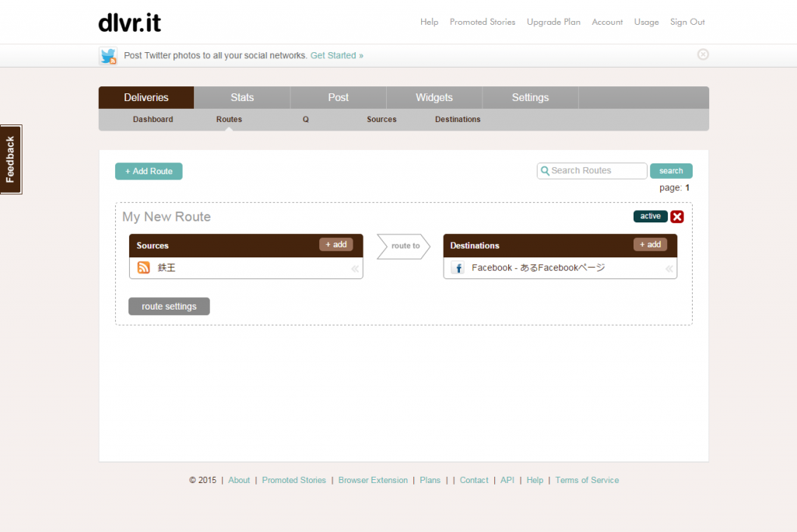This screenshot has width=797, height=532.
Task: Open the Account link
Action: (607, 22)
